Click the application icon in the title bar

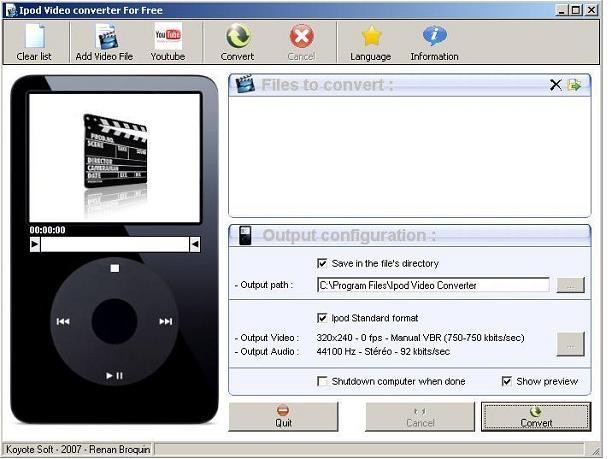pyautogui.click(x=11, y=10)
